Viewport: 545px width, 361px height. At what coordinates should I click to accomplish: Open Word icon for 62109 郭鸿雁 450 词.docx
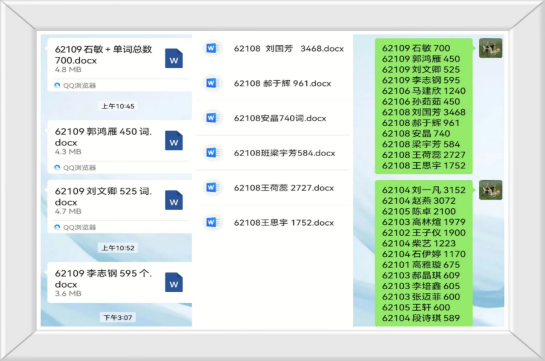[174, 140]
